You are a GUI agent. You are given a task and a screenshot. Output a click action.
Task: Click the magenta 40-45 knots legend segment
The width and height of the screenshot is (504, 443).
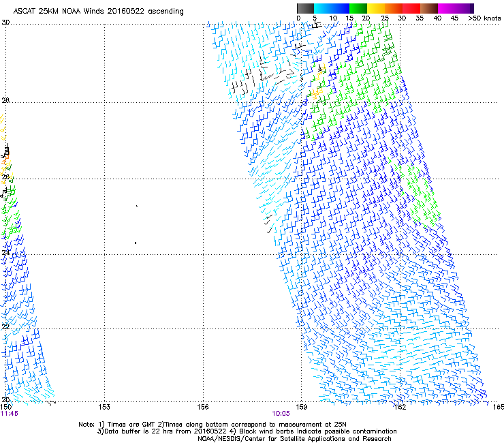tap(447, 8)
